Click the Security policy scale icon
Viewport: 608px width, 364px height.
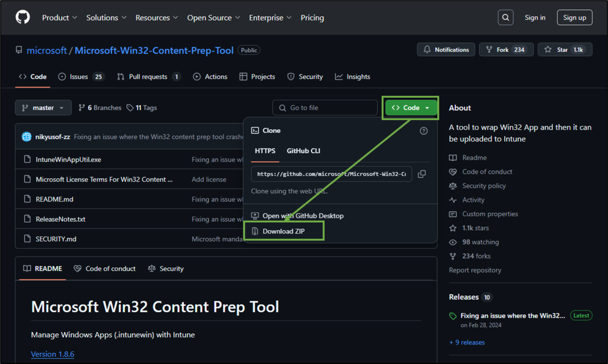(x=453, y=186)
